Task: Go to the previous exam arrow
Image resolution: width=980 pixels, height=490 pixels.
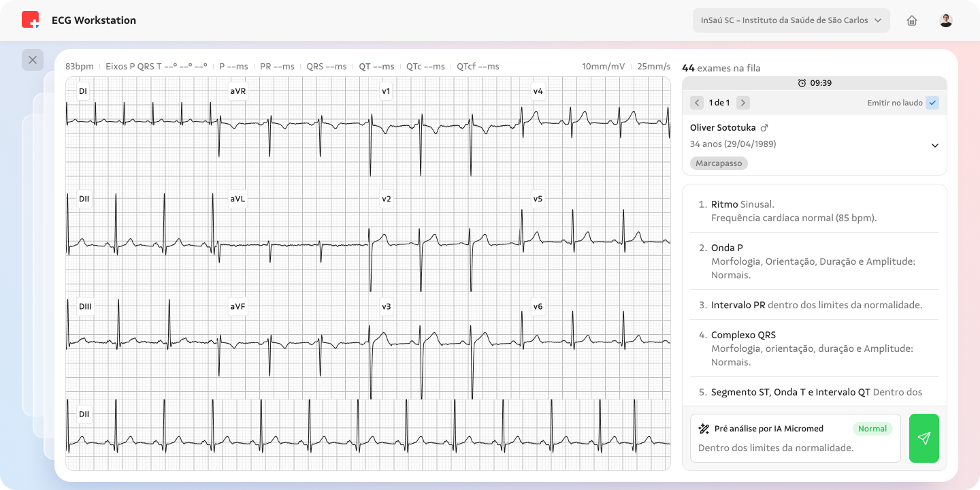Action: (x=697, y=103)
